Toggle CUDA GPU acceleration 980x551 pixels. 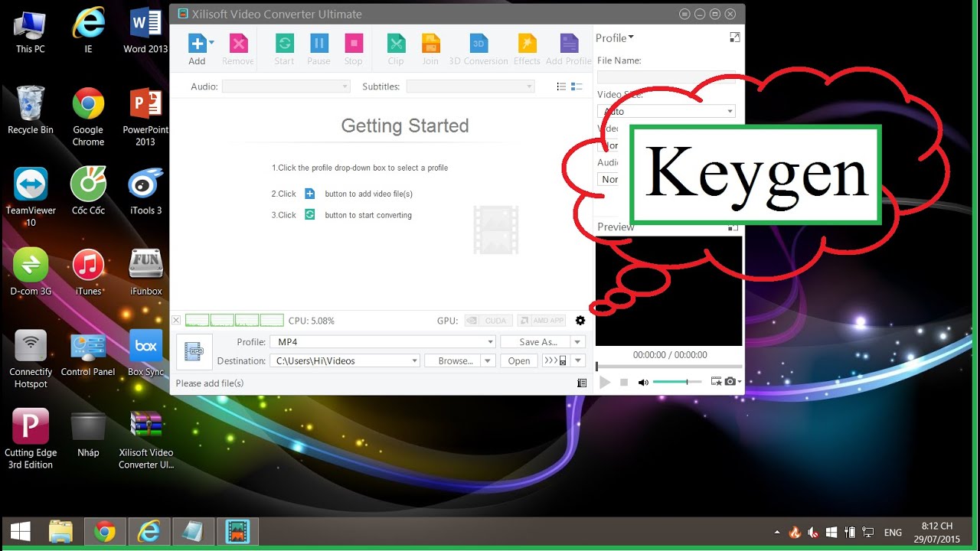[488, 321]
